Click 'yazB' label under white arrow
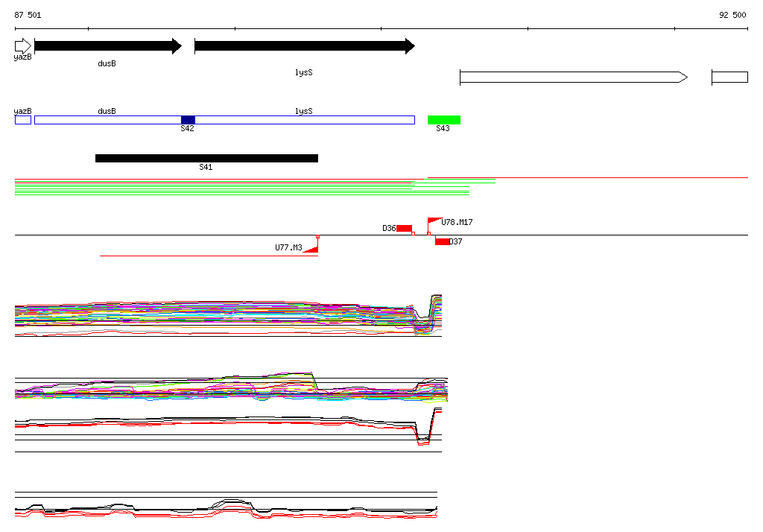Image resolution: width=763 pixels, height=532 pixels. (x=23, y=57)
